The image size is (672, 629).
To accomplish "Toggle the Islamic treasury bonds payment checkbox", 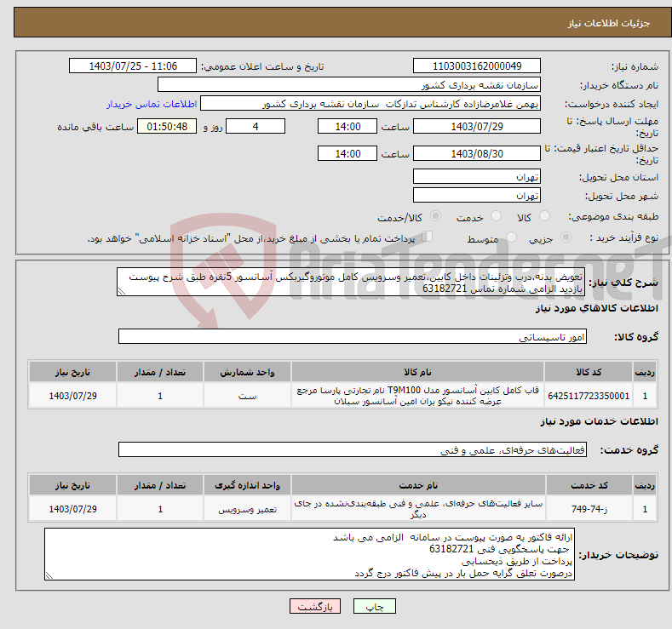I will (428, 237).
